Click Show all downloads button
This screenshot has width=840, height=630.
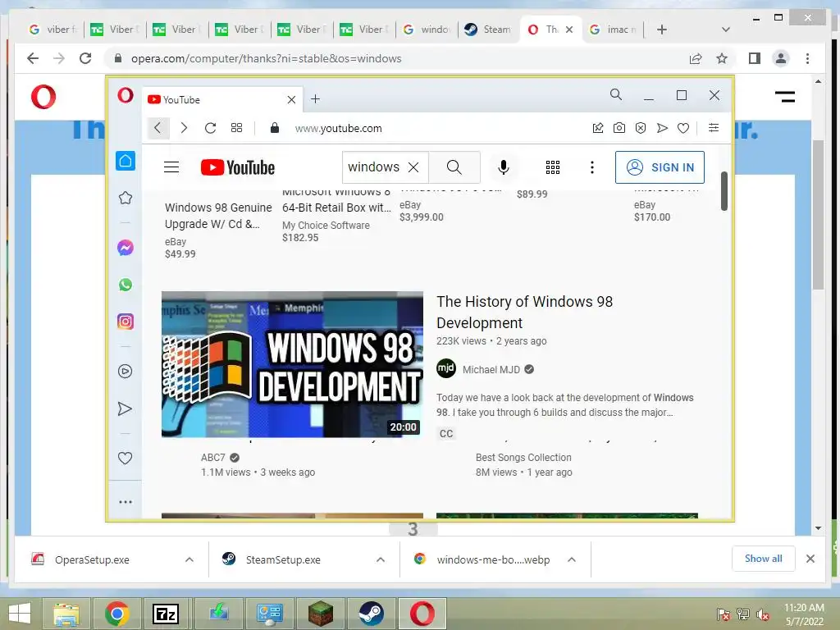point(764,559)
